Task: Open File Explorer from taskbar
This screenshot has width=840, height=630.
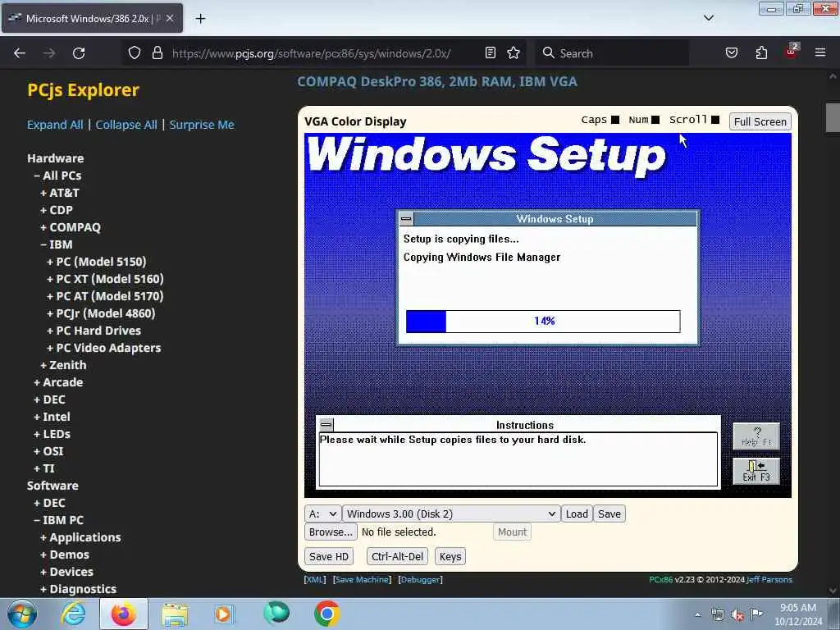Action: pyautogui.click(x=175, y=614)
